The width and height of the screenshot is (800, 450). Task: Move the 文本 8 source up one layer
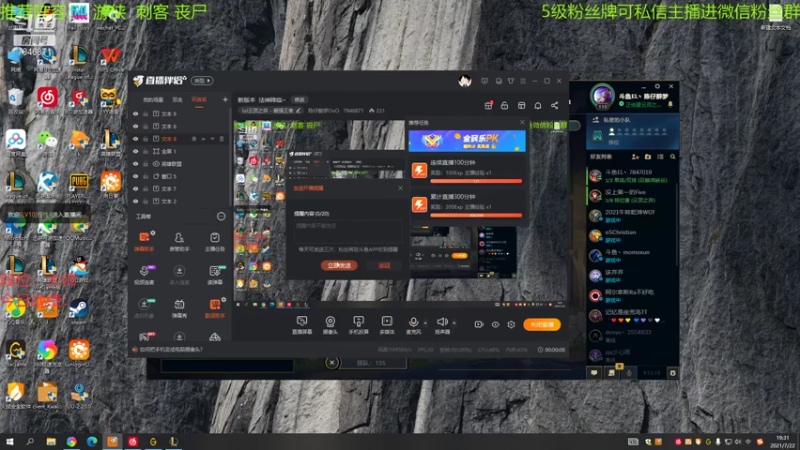204,139
